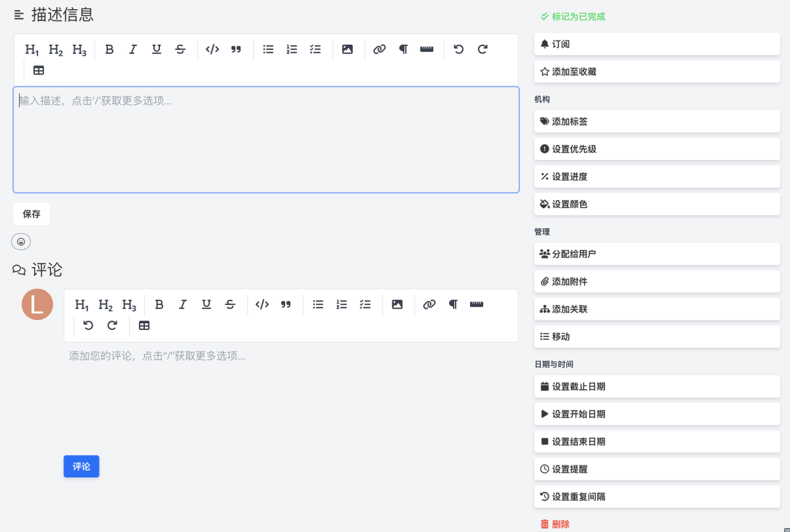Toggle bold in description toolbar
790x532 pixels.
coord(109,49)
